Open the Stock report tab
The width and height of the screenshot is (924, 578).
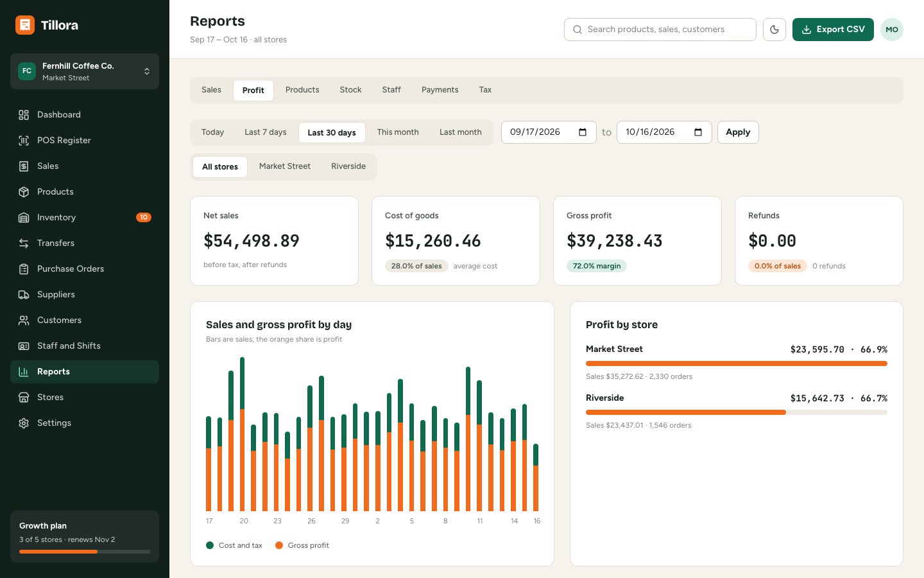pos(350,90)
